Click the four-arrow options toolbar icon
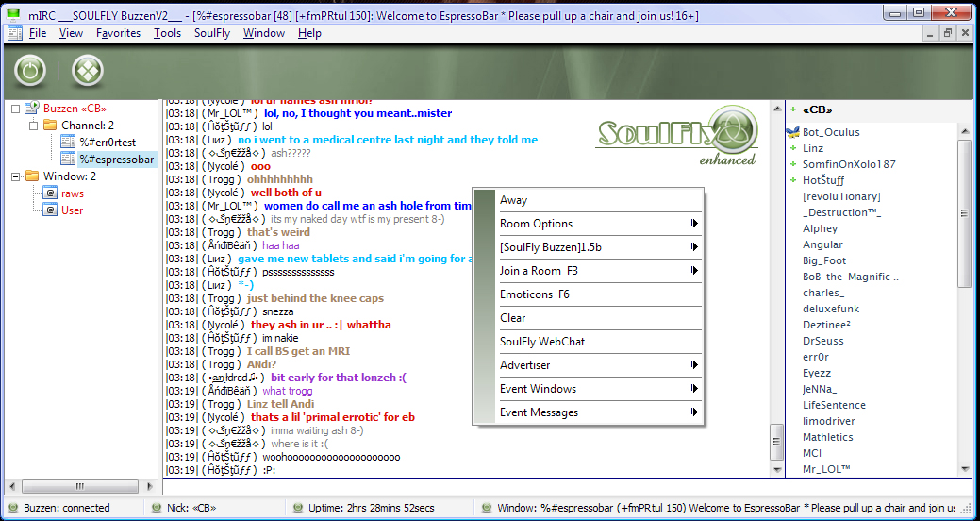Screen dimensions: 980x521 88,71
